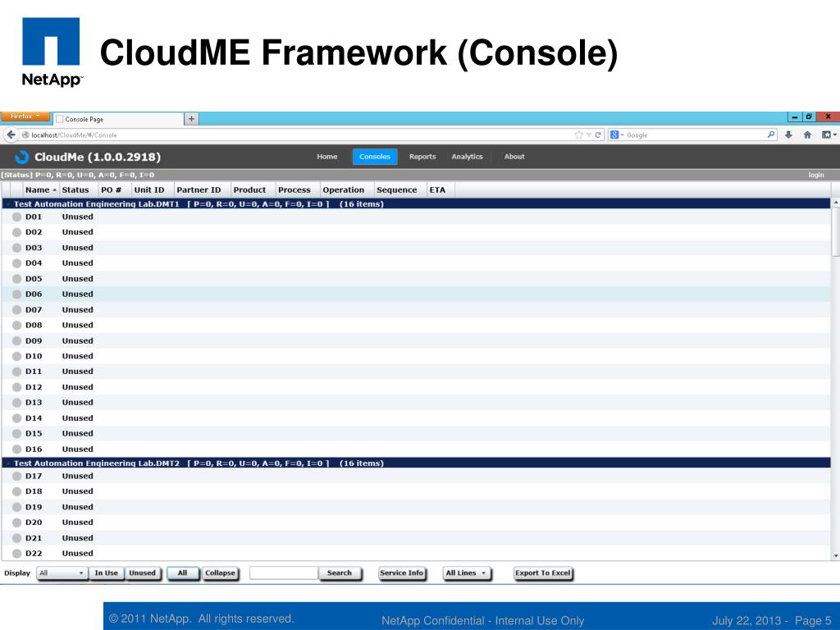Click the Search button

tap(340, 573)
